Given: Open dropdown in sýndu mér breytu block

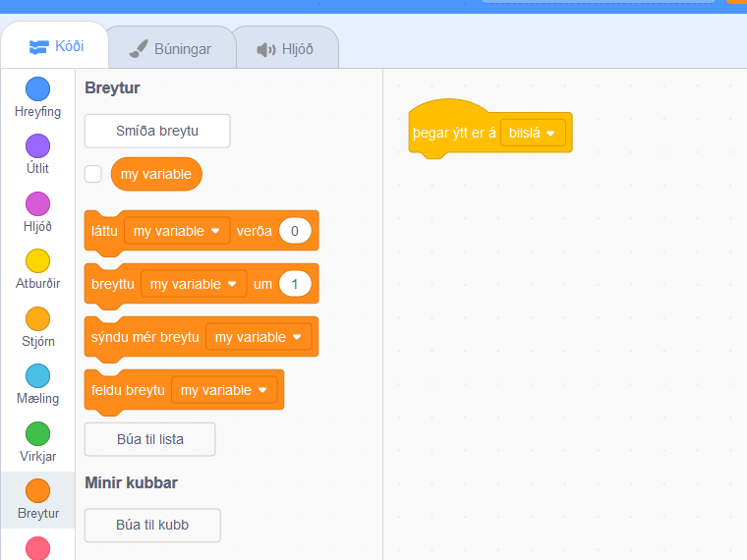Looking at the screenshot, I should (259, 337).
